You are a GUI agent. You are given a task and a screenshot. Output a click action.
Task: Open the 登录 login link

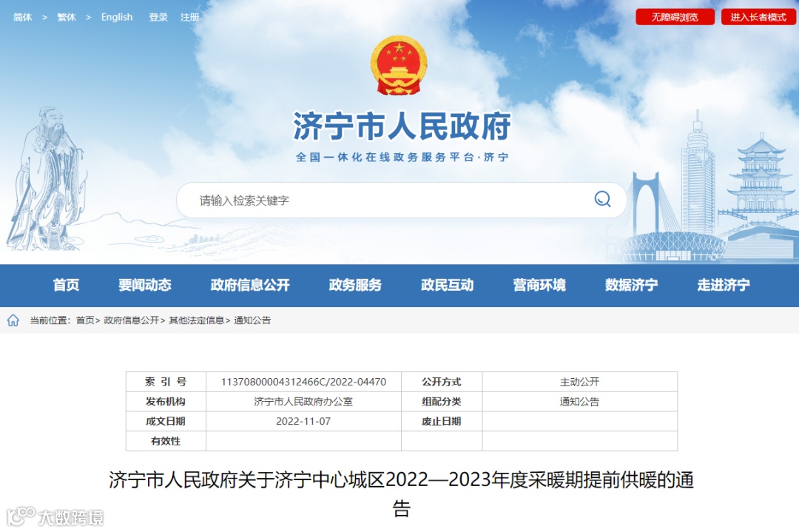tap(158, 17)
